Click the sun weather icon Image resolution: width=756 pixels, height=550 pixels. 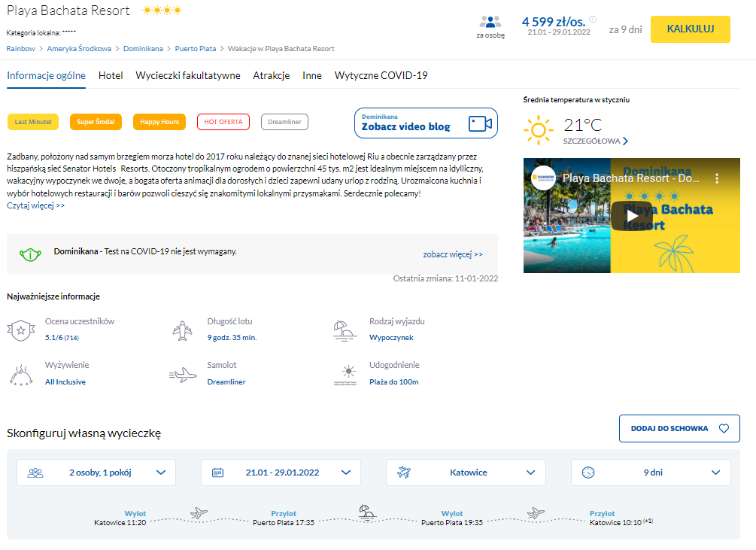[x=538, y=131]
